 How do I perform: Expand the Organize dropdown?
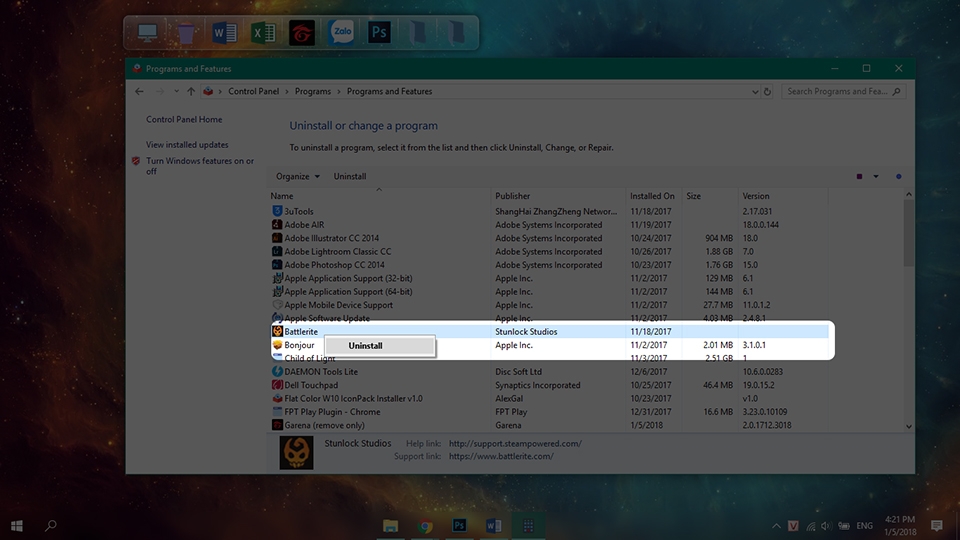click(298, 176)
